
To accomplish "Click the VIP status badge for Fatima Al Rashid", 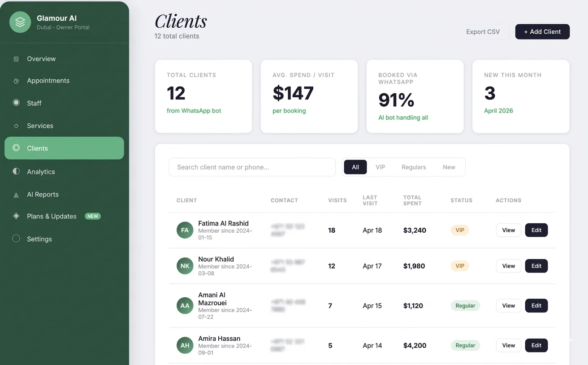I will click(x=460, y=230).
